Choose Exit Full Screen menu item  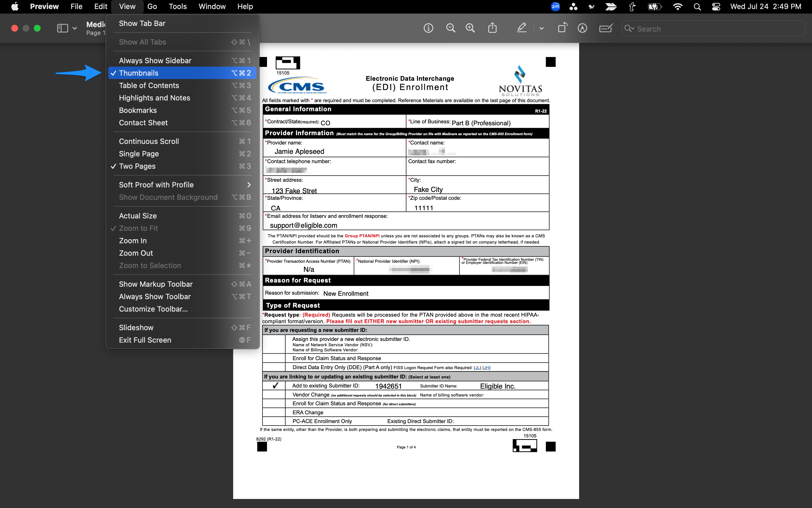point(182,340)
